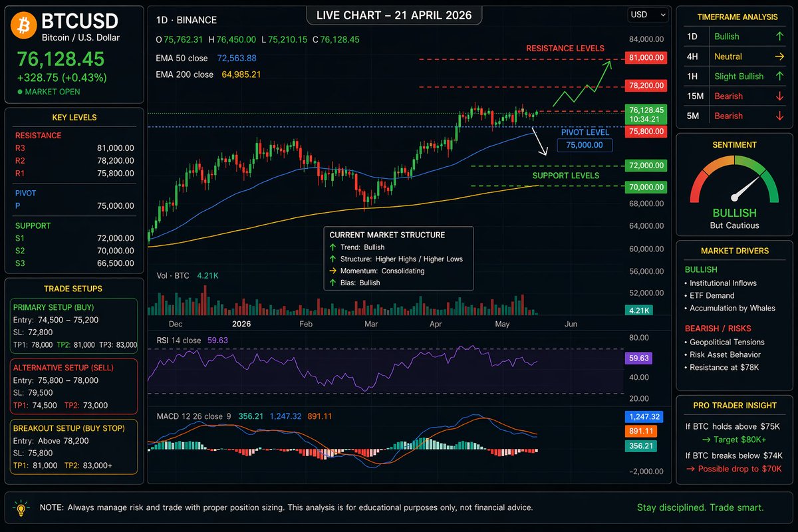Click the 1D · BINANCE interval selector
Image resolution: width=798 pixels, height=532 pixels.
coord(186,21)
